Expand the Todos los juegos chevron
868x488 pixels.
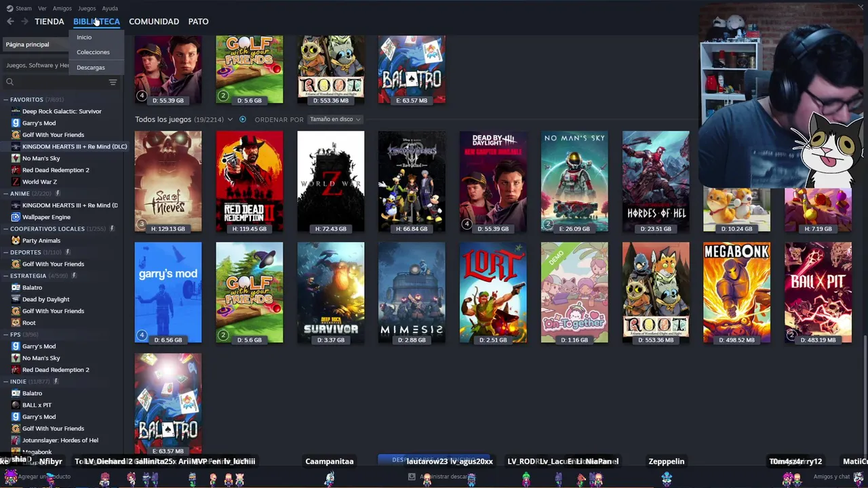pos(230,119)
